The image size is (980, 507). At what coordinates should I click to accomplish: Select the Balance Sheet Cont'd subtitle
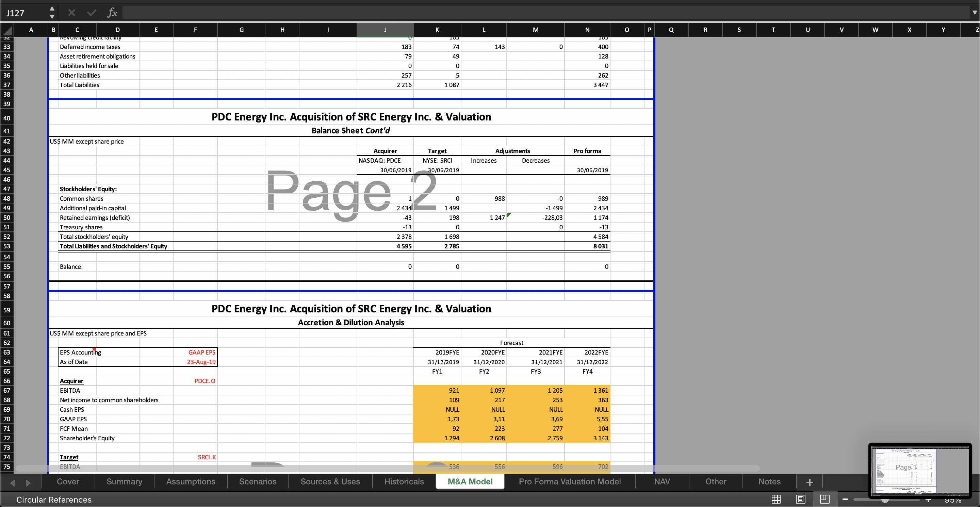tap(350, 130)
